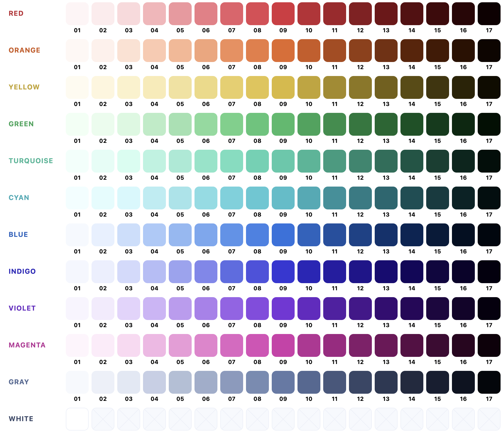The width and height of the screenshot is (504, 432).
Task: Click Gray swatch 06
Action: [x=206, y=382]
